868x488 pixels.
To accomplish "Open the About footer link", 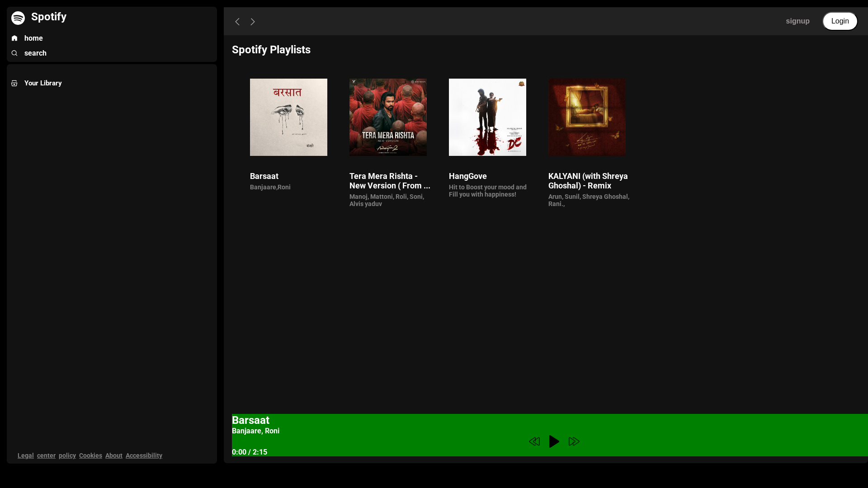I will (x=114, y=455).
